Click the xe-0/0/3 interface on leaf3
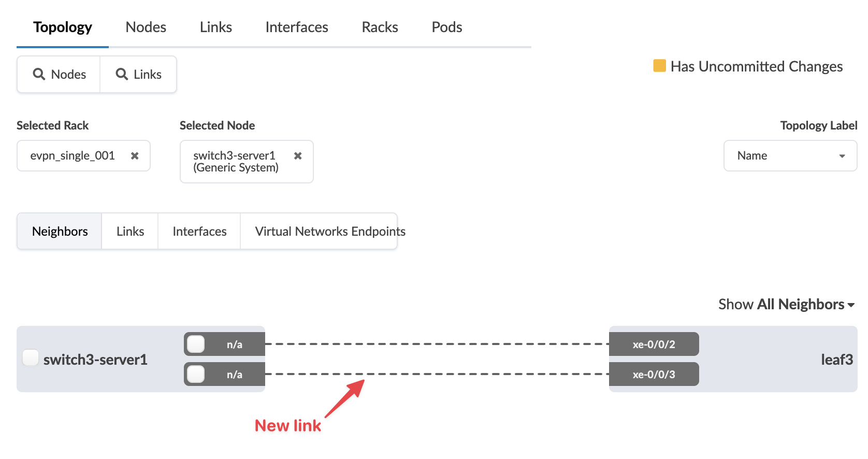Image resolution: width=868 pixels, height=459 pixels. [x=654, y=374]
